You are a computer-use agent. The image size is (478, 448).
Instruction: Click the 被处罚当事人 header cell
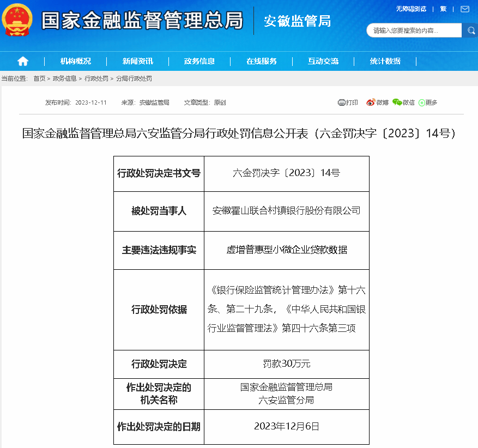(159, 210)
